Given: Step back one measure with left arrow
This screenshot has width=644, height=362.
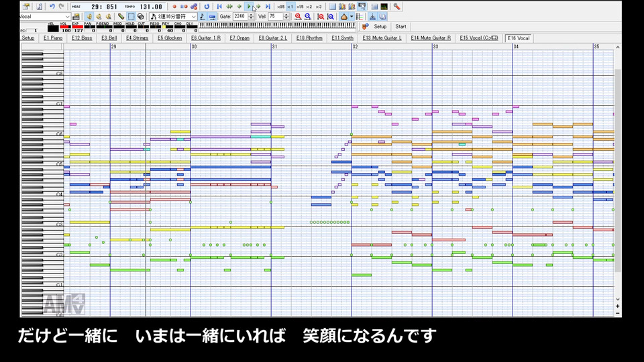Looking at the screenshot, I should [x=239, y=7].
